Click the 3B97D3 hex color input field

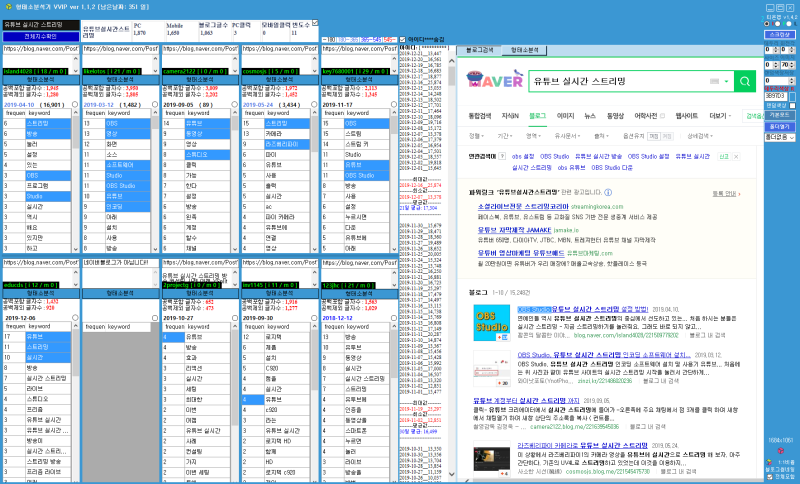click(776, 96)
